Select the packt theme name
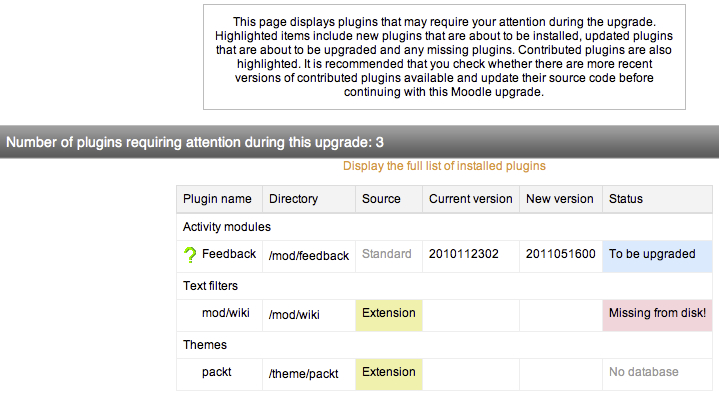This screenshot has height=395, width=719. [216, 372]
